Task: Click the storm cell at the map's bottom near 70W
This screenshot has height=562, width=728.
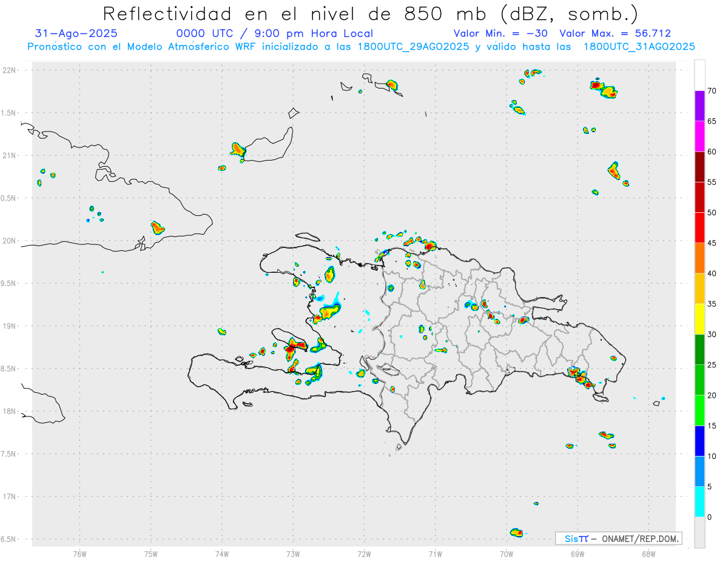Action: (516, 532)
